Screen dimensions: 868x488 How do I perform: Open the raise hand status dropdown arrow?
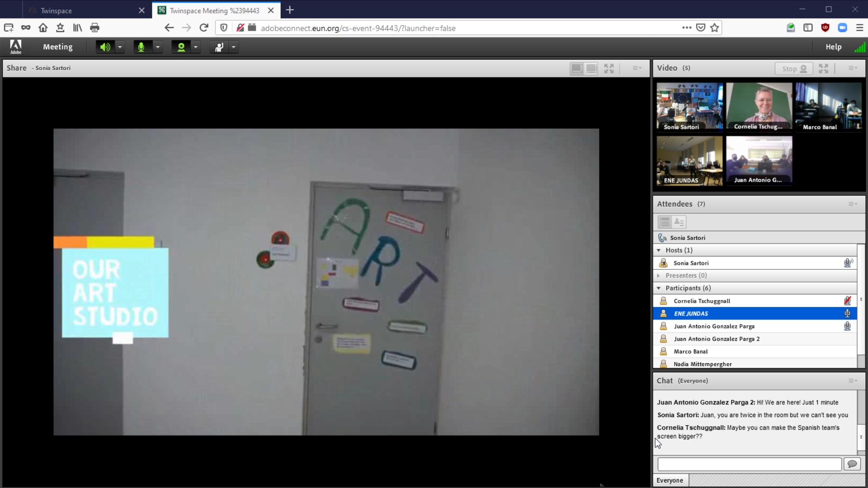tap(234, 47)
